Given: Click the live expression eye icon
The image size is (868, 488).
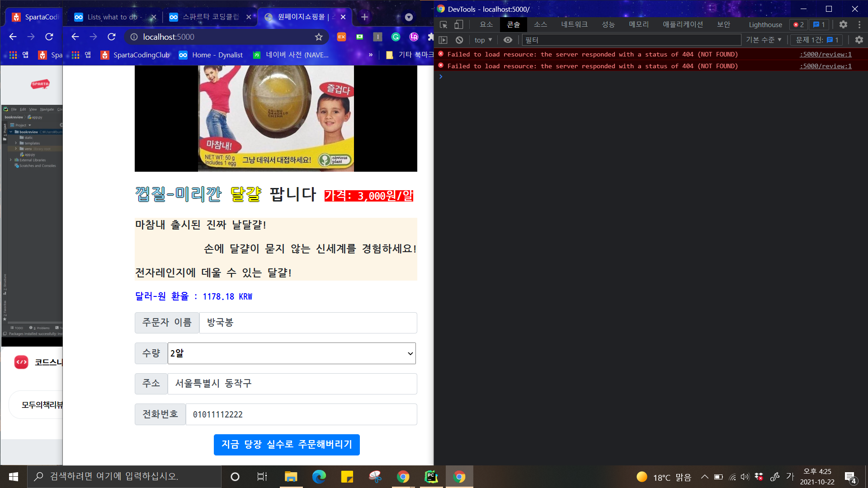Looking at the screenshot, I should tap(508, 40).
